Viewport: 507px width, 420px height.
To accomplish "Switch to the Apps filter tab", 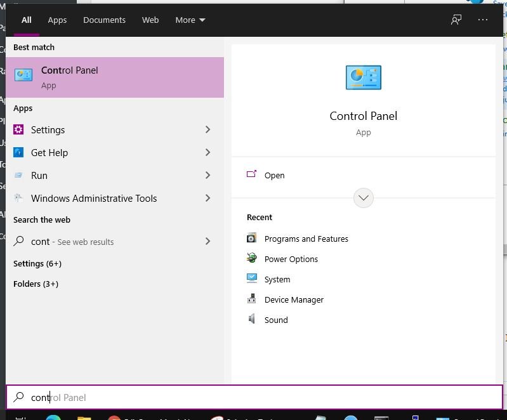I will tap(57, 20).
